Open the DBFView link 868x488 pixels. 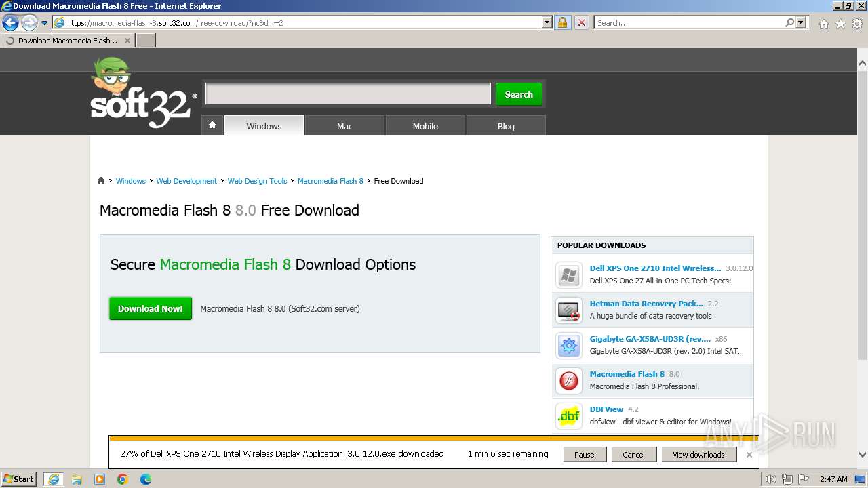606,409
